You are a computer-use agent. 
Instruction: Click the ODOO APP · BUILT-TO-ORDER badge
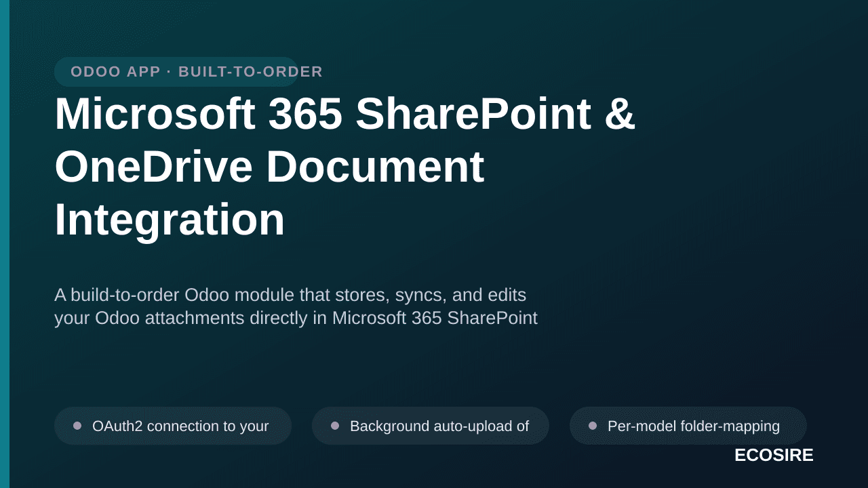tap(176, 72)
